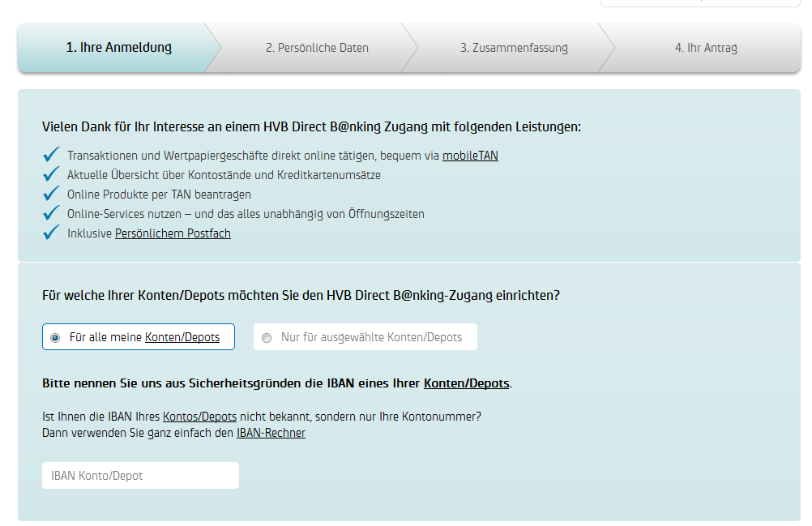The height and width of the screenshot is (526, 812).
Task: Click bold Konten/Depots link in IBAN request
Action: click(x=467, y=383)
